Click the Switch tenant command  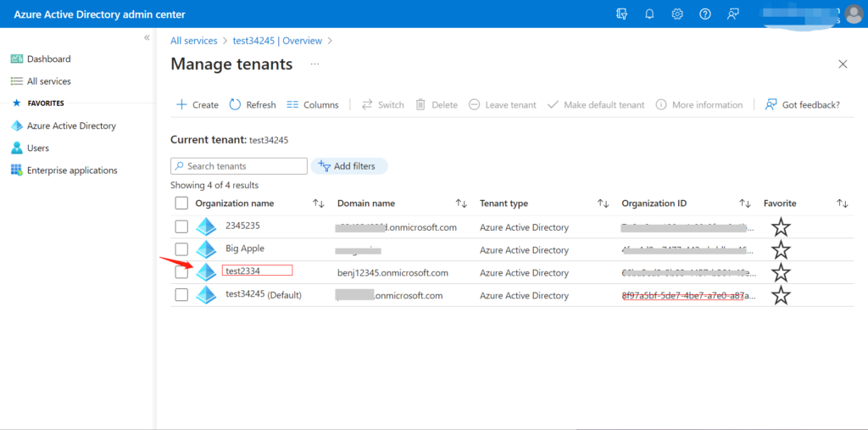383,104
